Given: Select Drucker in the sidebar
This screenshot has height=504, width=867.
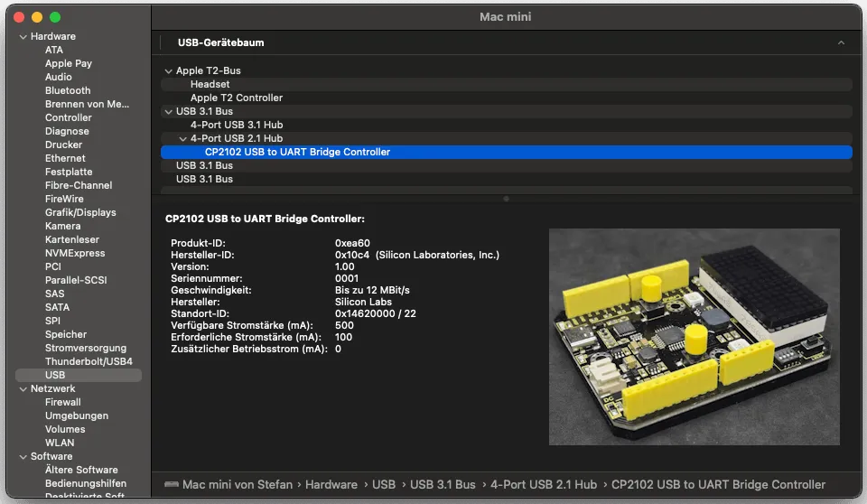Looking at the screenshot, I should coord(63,145).
